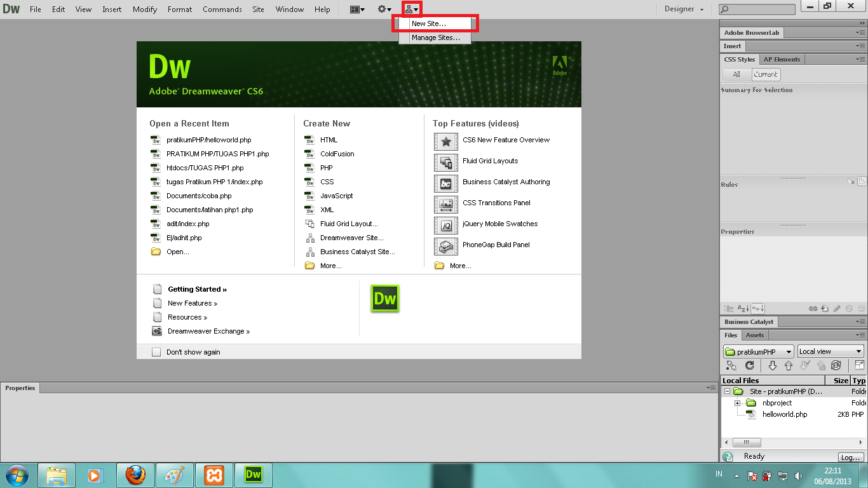This screenshot has height=488, width=868.
Task: Click the PhoneGap Build Panel video icon
Action: [x=446, y=246]
